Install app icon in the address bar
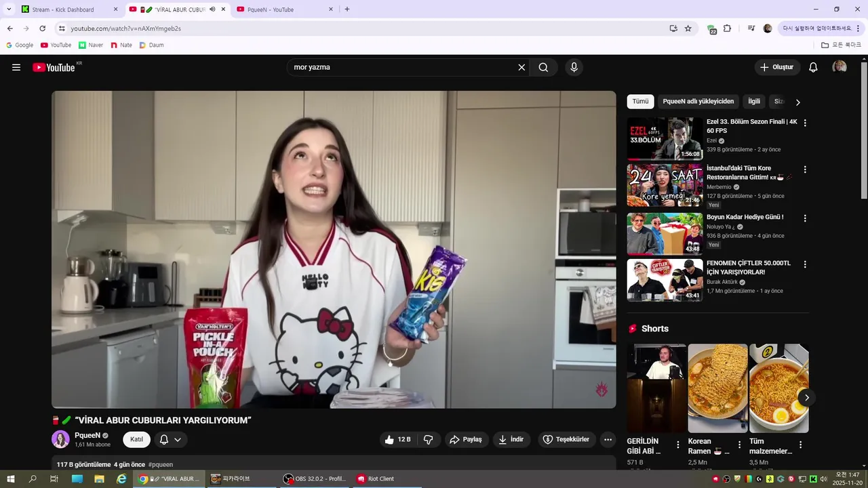The width and height of the screenshot is (868, 488). click(673, 28)
